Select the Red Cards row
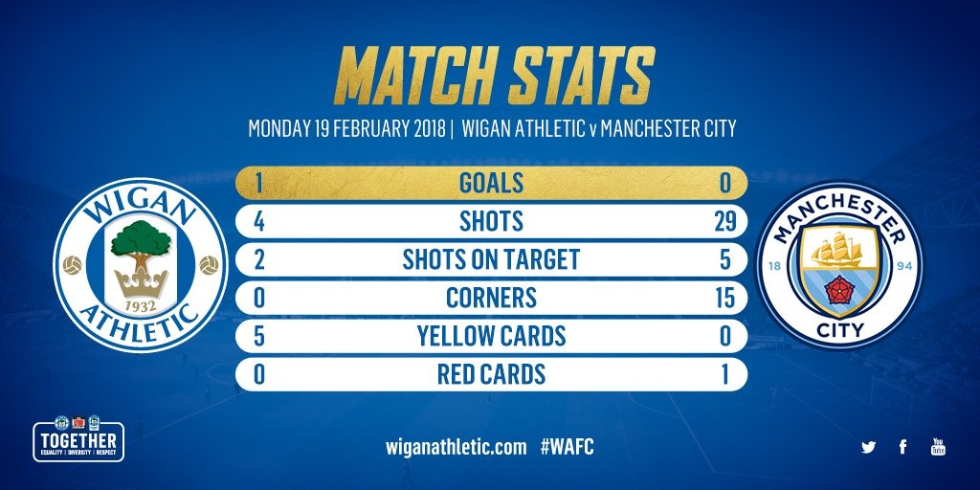Image resolution: width=980 pixels, height=490 pixels. pyautogui.click(x=491, y=373)
